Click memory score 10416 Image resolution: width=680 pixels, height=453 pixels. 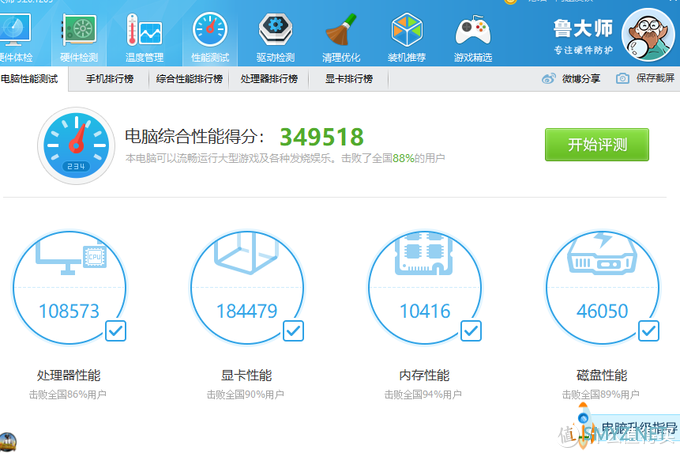coord(425,311)
